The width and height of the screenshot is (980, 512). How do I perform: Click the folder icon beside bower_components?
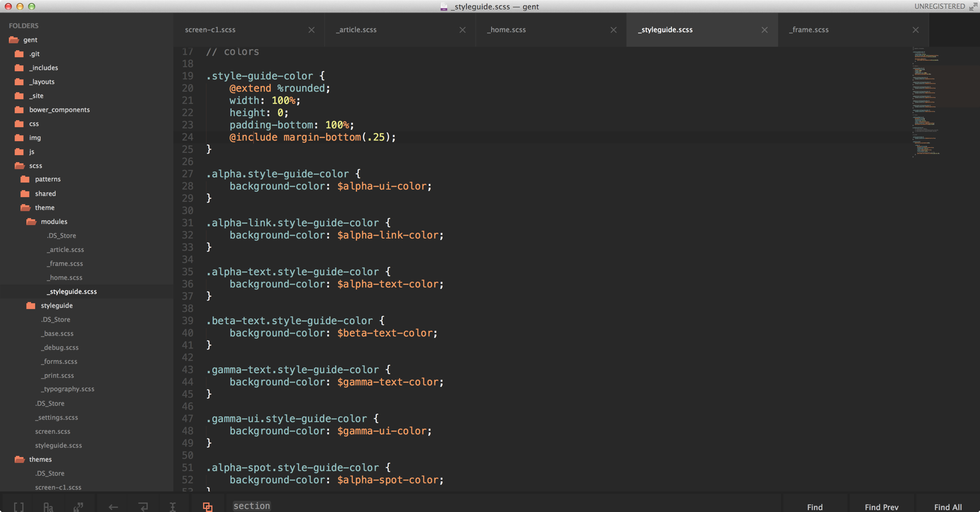point(19,110)
